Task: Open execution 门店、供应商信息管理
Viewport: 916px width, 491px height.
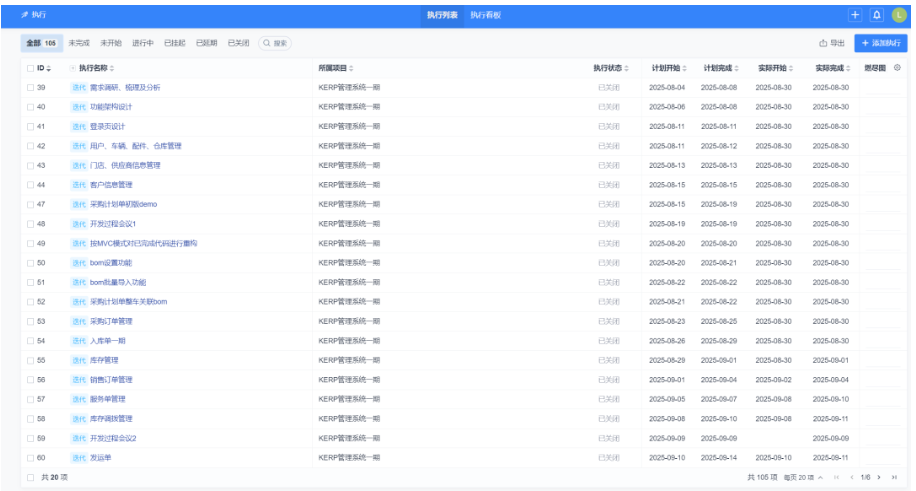Action: tap(125, 165)
